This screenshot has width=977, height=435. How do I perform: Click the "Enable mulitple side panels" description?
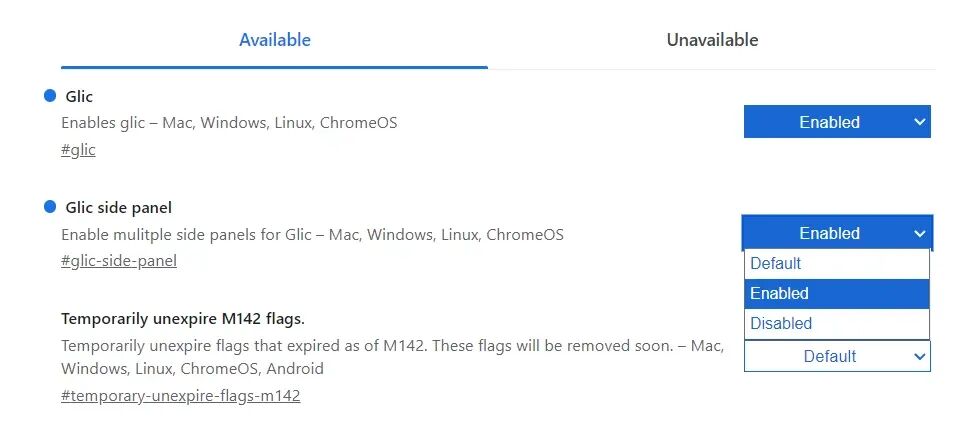pos(312,235)
